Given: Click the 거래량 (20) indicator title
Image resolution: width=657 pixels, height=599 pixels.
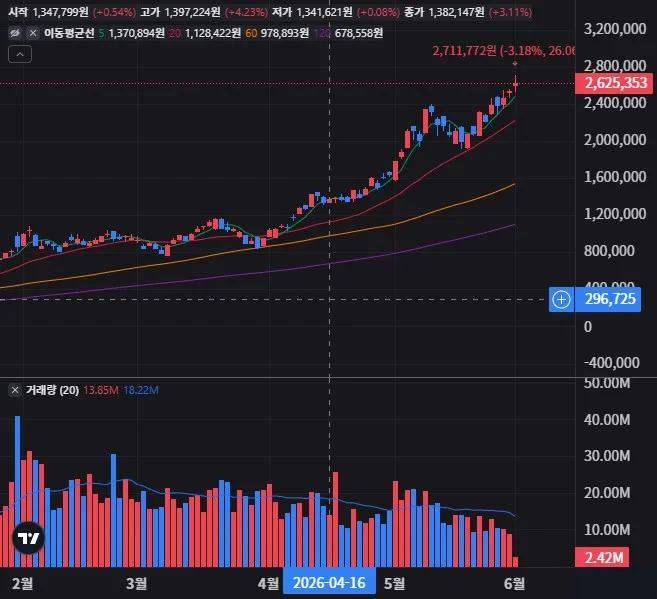Looking at the screenshot, I should click(x=52, y=390).
